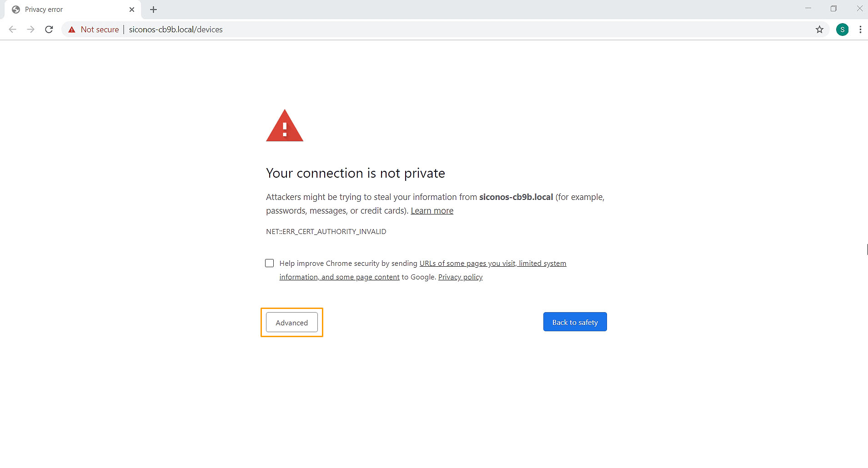Enable Help improve Chrome security checkbox

pos(270,263)
